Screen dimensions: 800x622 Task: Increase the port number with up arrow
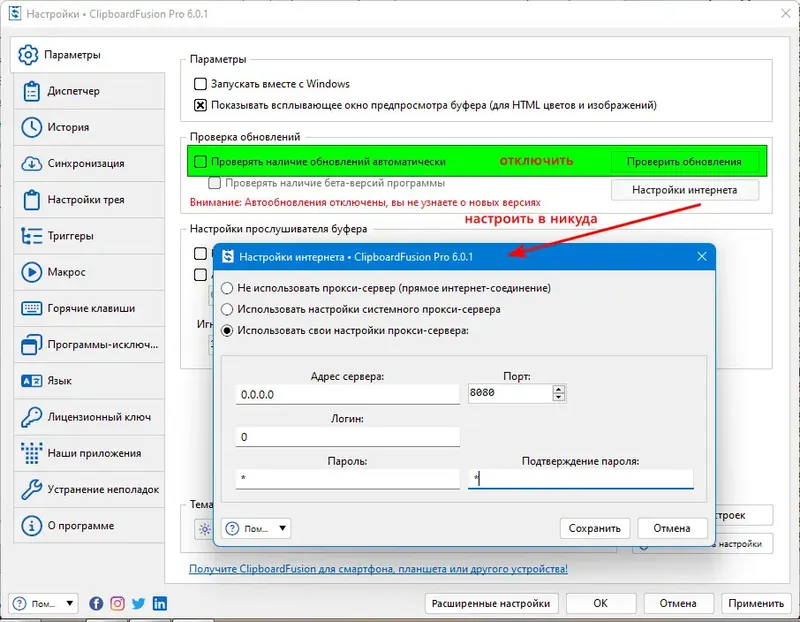click(x=559, y=389)
